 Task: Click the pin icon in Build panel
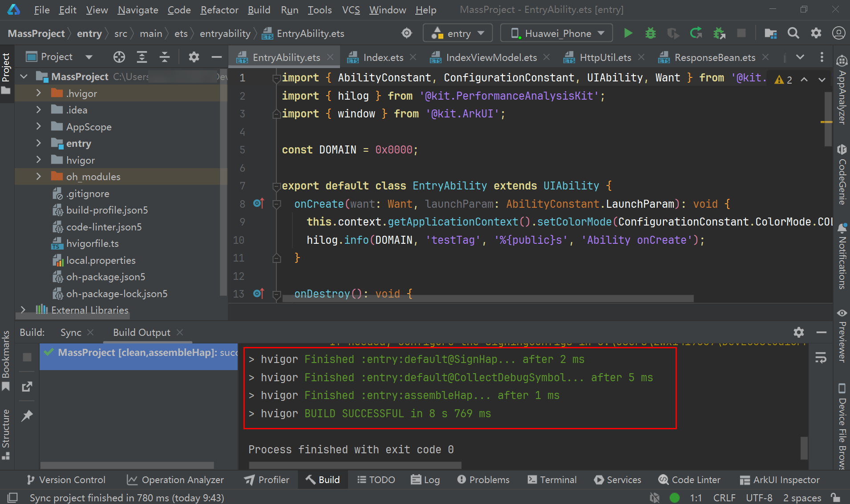click(27, 415)
